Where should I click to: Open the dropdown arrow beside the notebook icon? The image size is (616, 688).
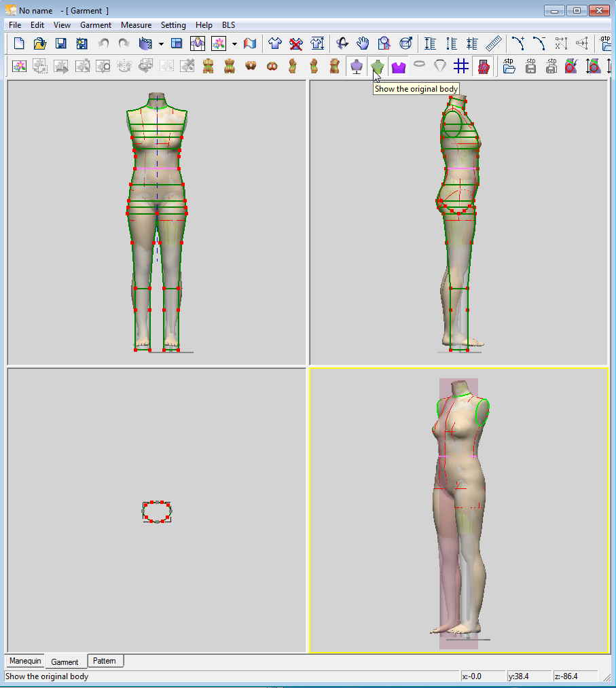coord(161,44)
